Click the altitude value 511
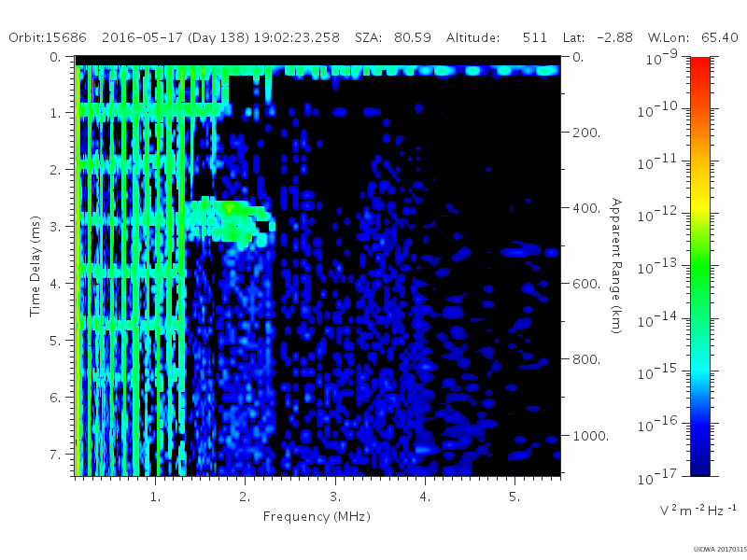This screenshot has height=560, width=747. [x=534, y=37]
